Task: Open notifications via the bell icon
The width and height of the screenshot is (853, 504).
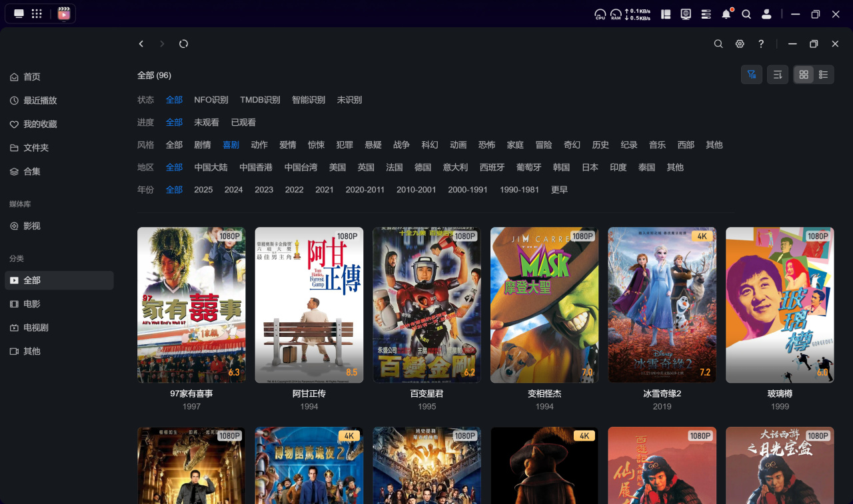Action: pyautogui.click(x=726, y=14)
